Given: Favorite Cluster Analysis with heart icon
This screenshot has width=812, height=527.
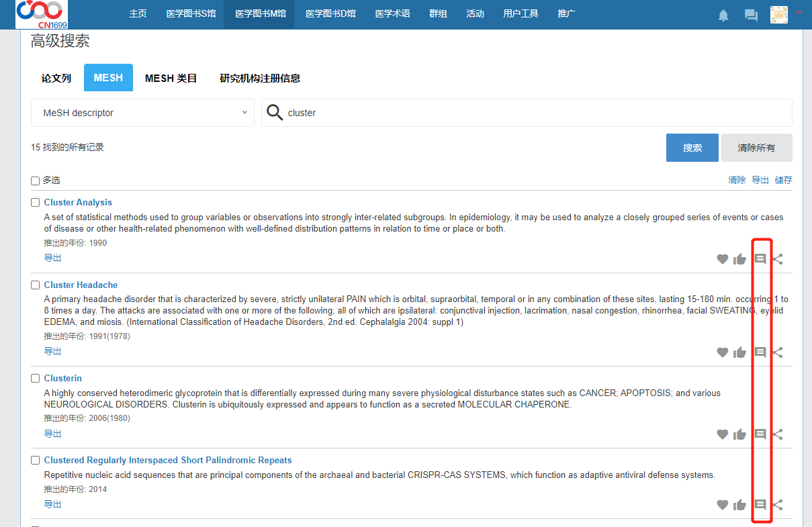Looking at the screenshot, I should tap(722, 259).
